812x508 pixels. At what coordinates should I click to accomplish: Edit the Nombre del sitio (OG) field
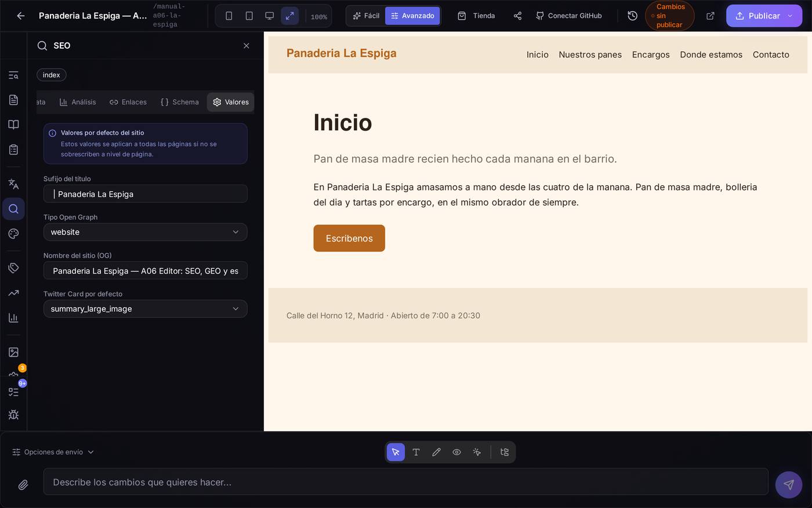click(x=146, y=271)
